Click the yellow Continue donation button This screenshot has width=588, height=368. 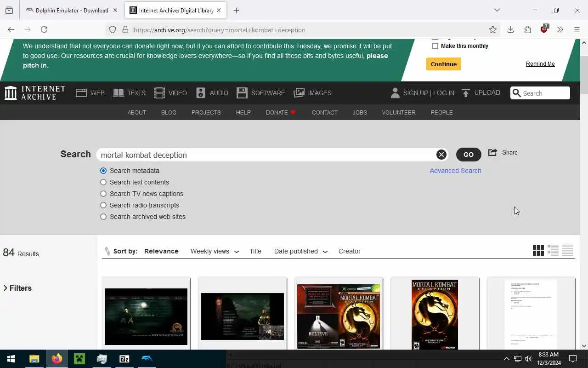444,64
